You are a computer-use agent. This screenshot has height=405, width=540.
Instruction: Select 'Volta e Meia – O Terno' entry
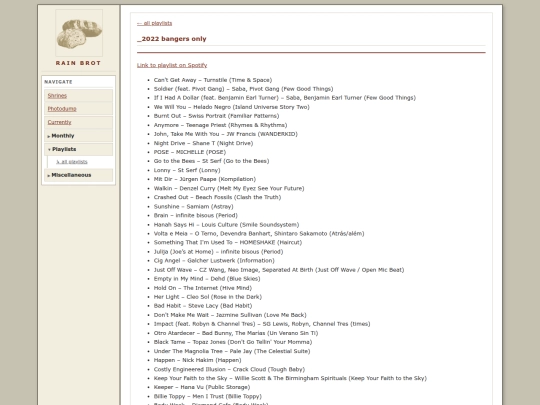(x=259, y=233)
